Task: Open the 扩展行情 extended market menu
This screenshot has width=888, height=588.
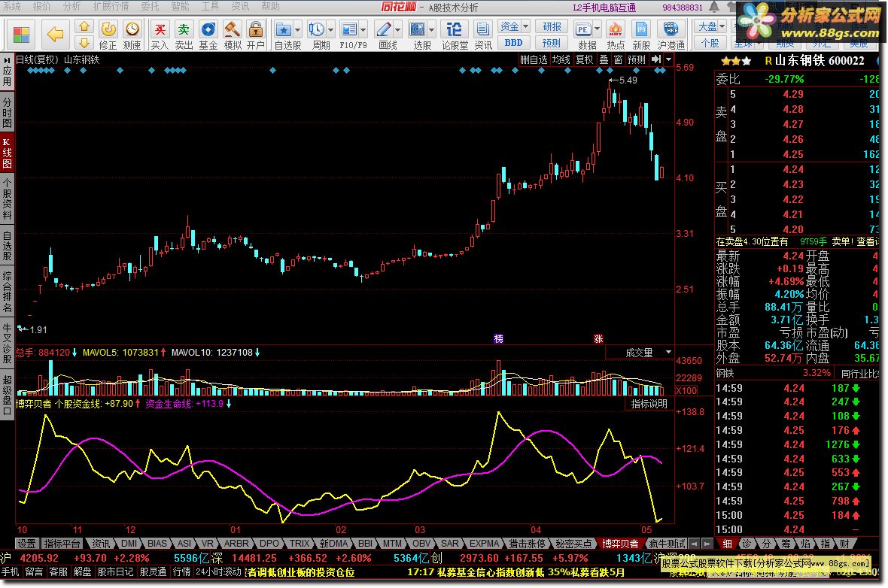Action: click(111, 6)
